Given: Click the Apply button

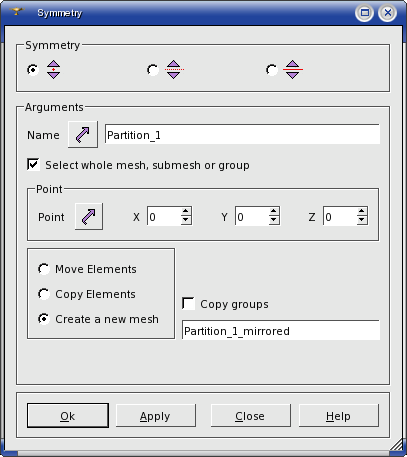Looking at the screenshot, I should 156,416.
